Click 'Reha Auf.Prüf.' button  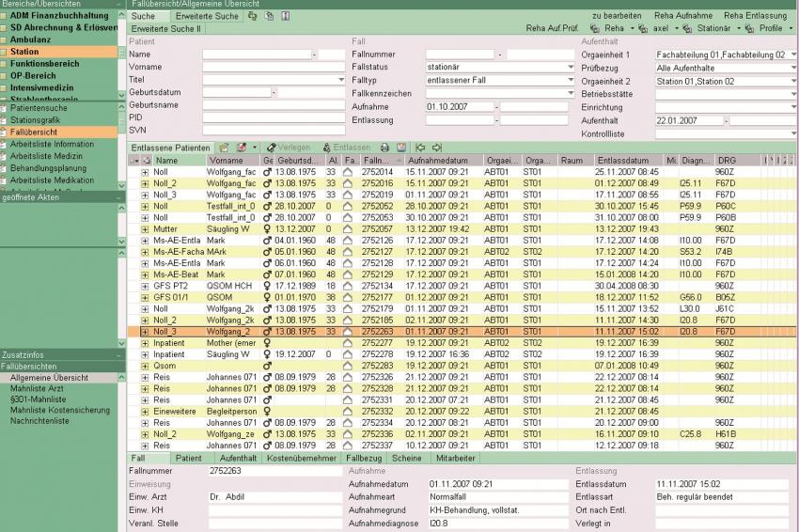click(553, 28)
